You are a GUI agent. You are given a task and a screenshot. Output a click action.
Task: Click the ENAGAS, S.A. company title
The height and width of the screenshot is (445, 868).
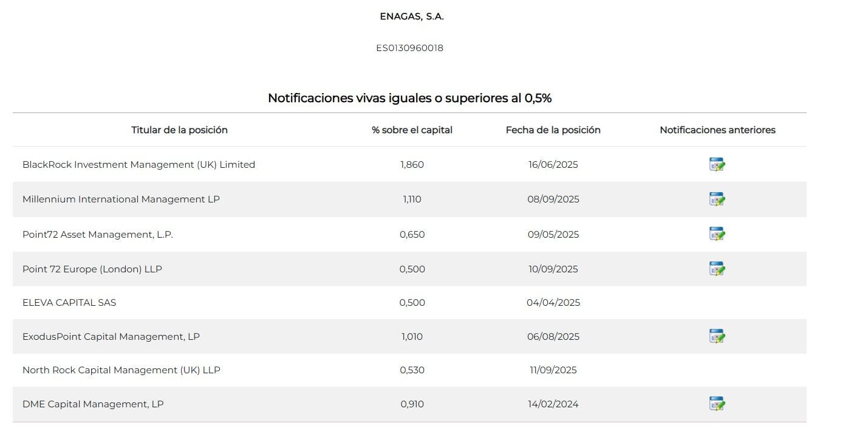coord(412,17)
